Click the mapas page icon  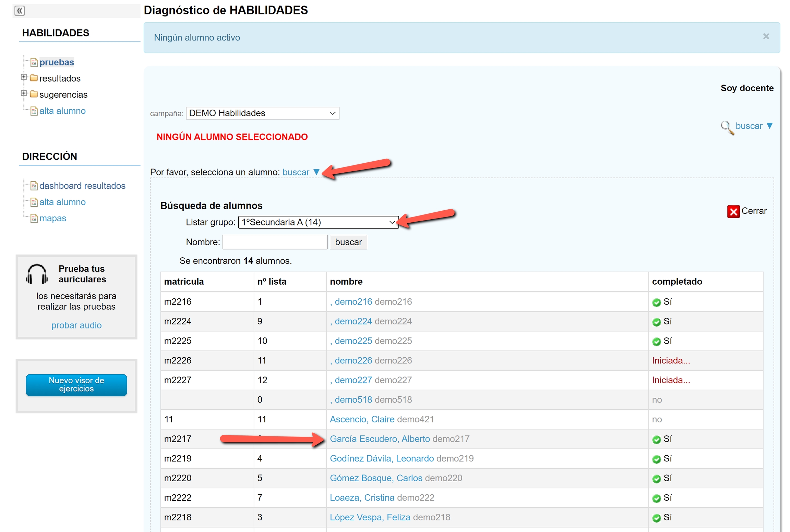click(x=34, y=218)
